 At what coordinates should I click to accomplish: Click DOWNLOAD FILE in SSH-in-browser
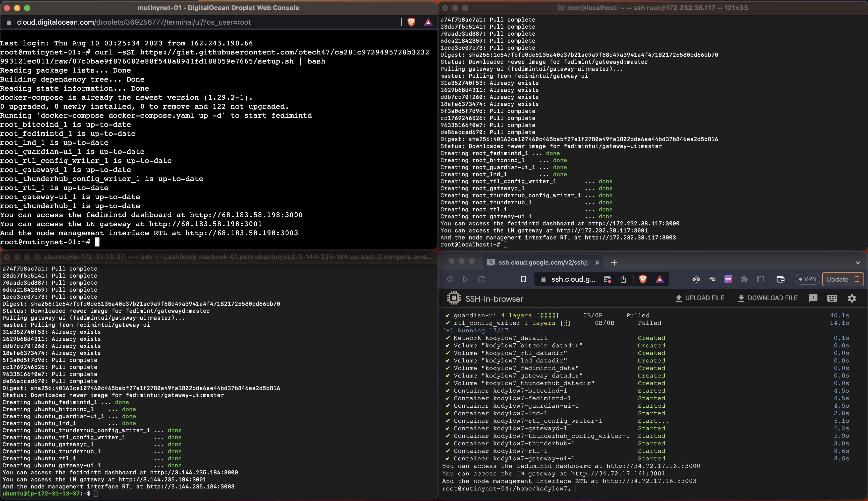tap(768, 298)
